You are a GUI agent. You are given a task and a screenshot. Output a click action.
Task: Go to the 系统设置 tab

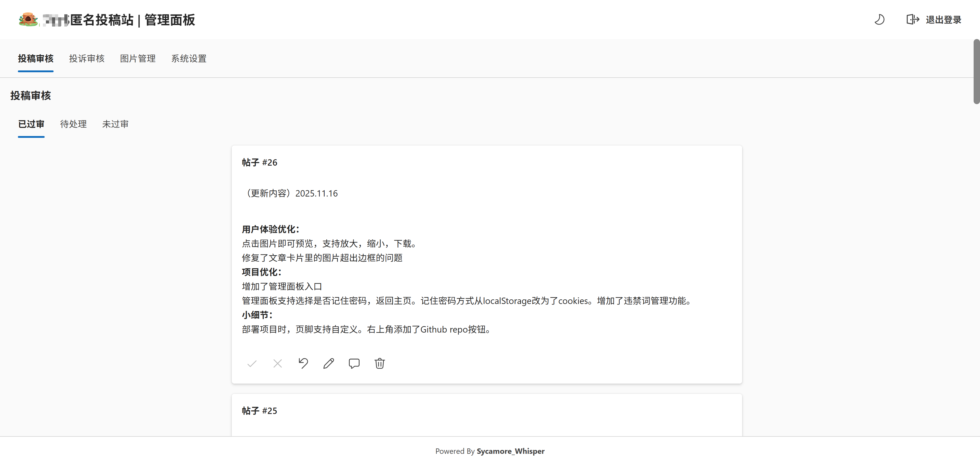pyautogui.click(x=189, y=58)
